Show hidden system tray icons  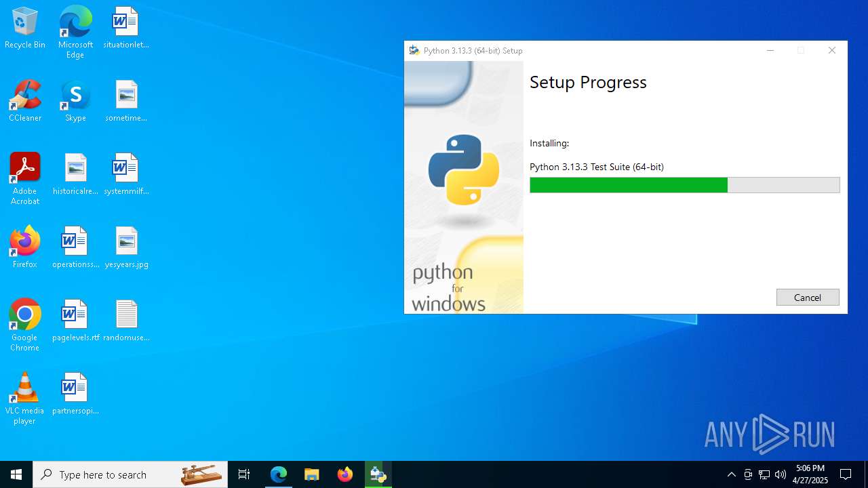click(x=731, y=474)
